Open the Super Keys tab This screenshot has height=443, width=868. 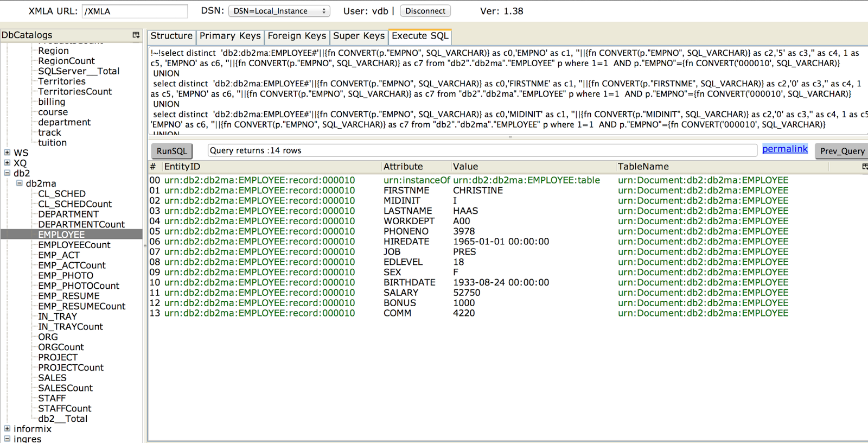[x=359, y=36]
